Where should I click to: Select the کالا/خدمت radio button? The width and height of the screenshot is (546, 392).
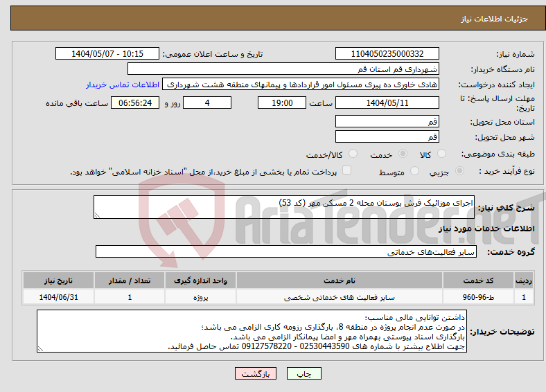[x=353, y=154]
